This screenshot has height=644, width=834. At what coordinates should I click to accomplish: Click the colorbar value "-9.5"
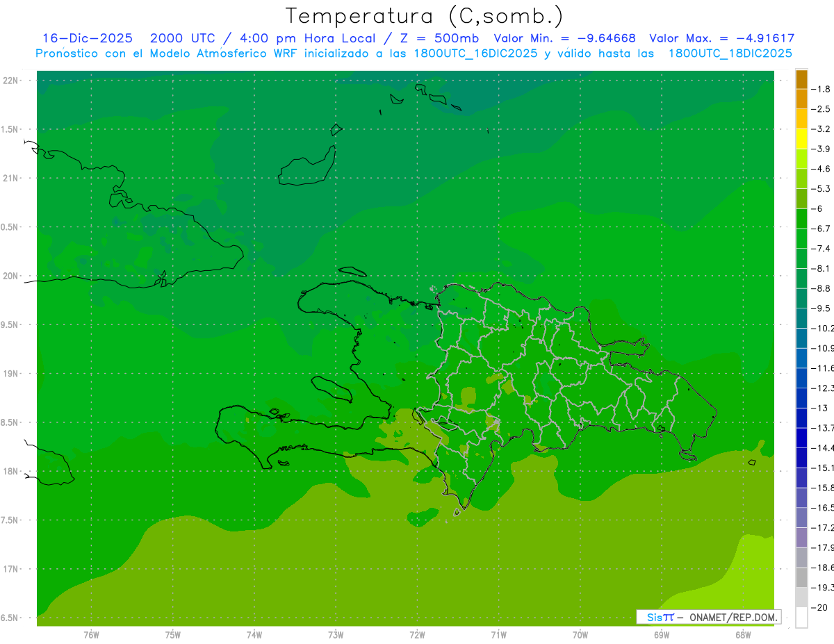(x=821, y=308)
